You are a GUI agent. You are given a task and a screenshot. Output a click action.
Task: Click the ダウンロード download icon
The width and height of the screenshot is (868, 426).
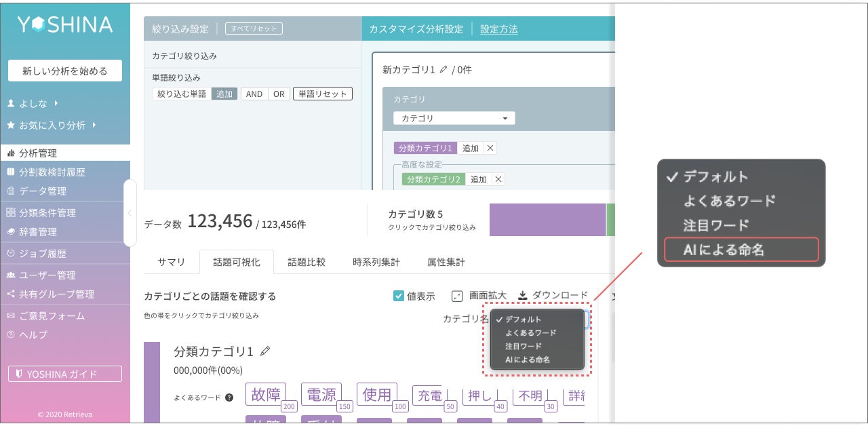(522, 295)
